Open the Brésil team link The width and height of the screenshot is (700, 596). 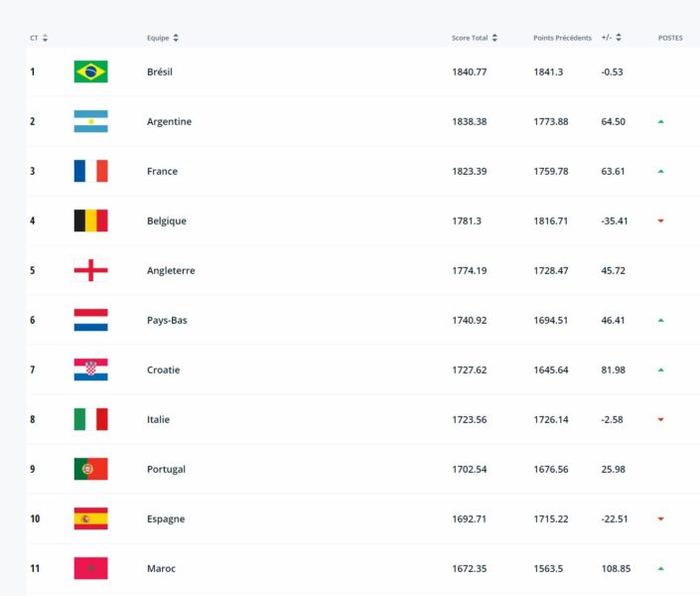pos(160,72)
